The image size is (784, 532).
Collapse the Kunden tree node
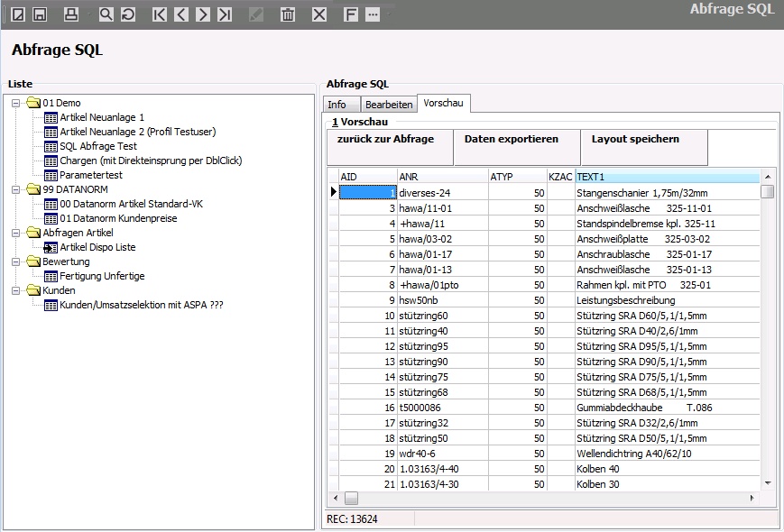16,290
